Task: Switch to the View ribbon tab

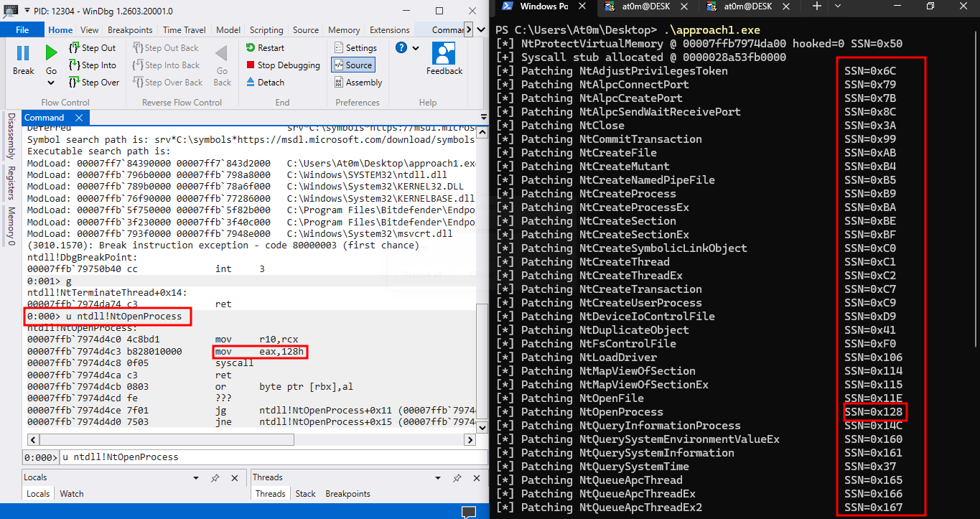Action: 90,29
